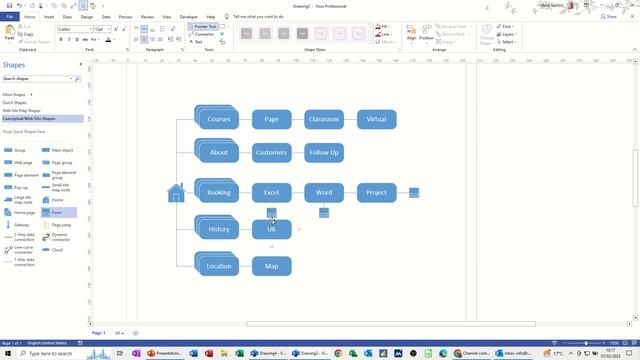Select the Text tool
The image size is (640, 360).
tap(196, 42)
